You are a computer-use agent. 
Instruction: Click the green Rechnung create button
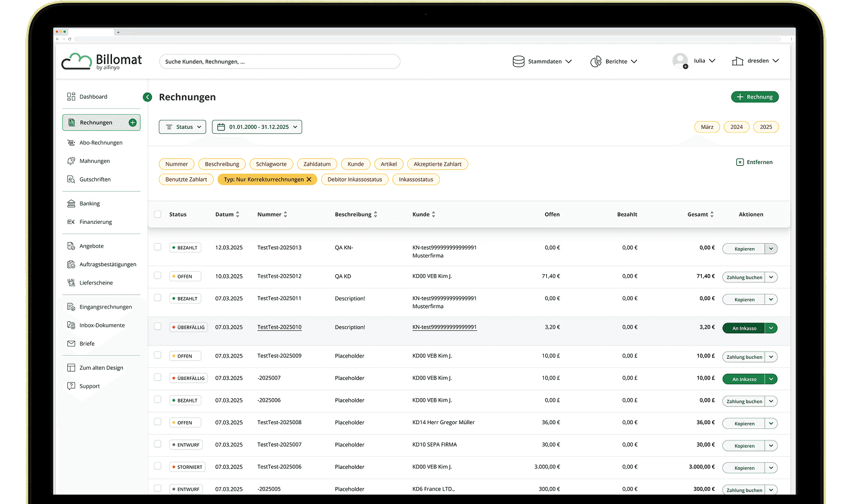pos(755,97)
